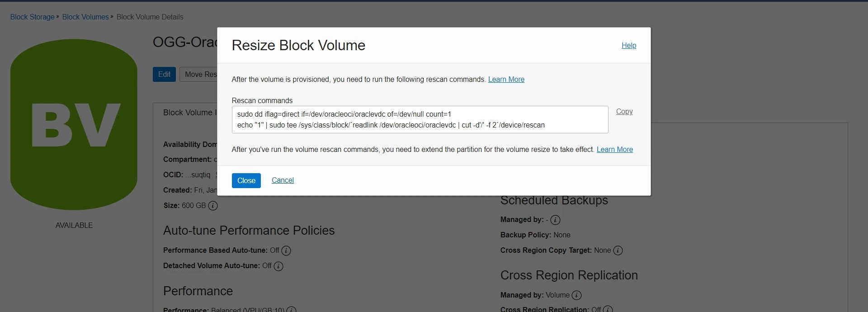Open the Help link in the dialog
The height and width of the screenshot is (312, 868).
[x=628, y=45]
